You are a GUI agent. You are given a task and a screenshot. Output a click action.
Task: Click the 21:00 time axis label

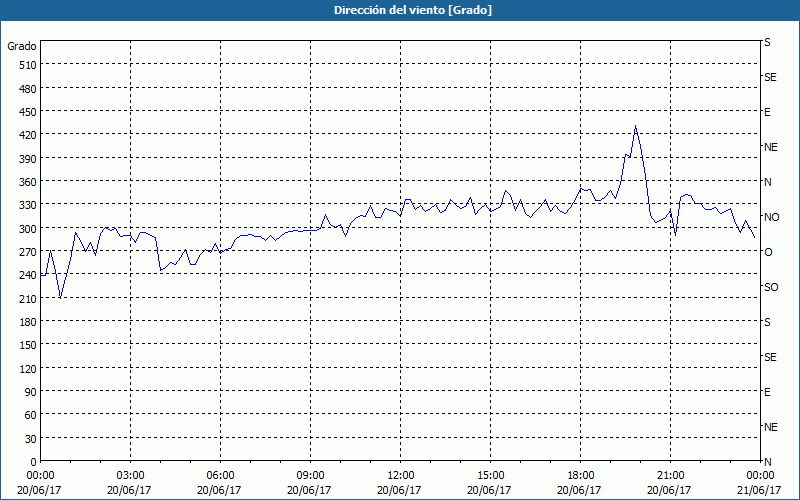670,476
